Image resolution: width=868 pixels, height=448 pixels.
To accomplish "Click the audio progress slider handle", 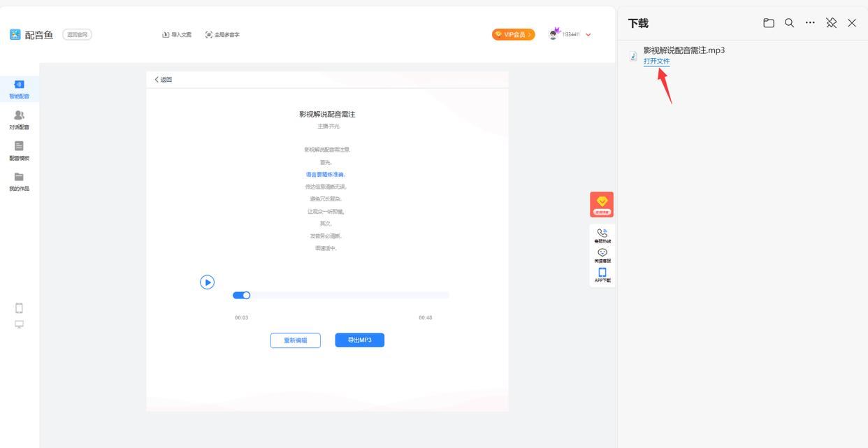I will pos(246,296).
